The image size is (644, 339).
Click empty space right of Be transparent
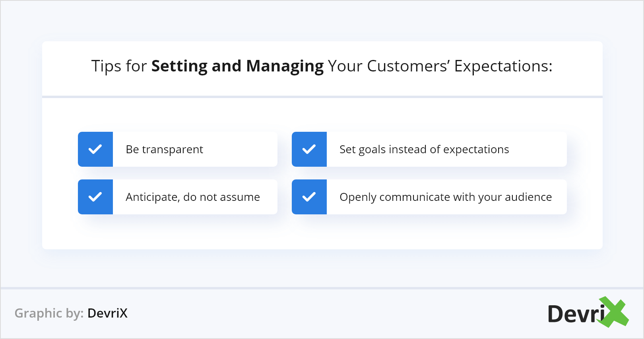tap(242, 150)
